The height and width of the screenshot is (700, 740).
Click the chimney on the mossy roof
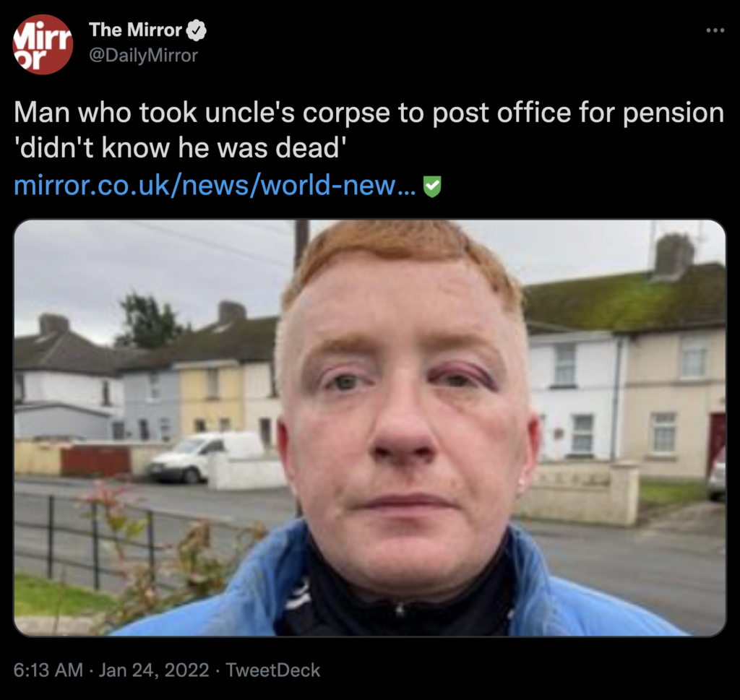(x=674, y=256)
